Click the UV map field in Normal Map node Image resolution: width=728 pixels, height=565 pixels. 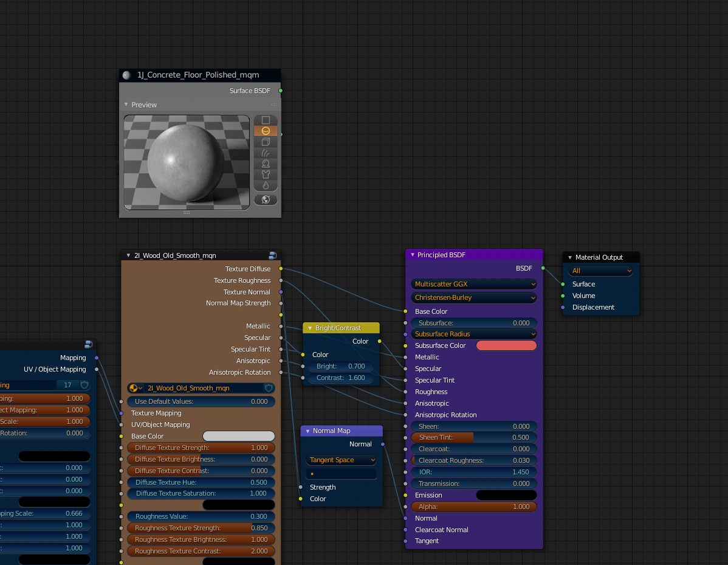342,474
